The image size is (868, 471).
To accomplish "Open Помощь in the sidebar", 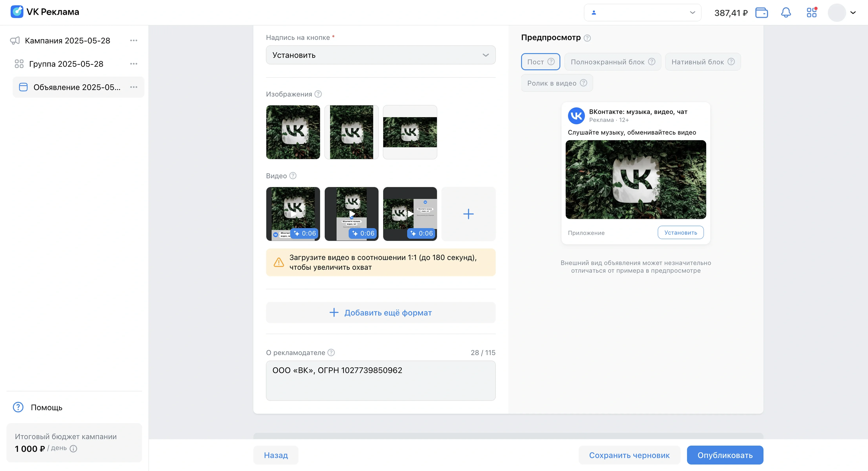I will click(x=46, y=407).
